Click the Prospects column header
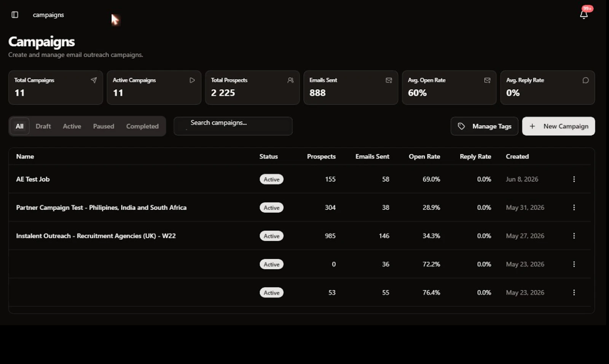 (321, 156)
